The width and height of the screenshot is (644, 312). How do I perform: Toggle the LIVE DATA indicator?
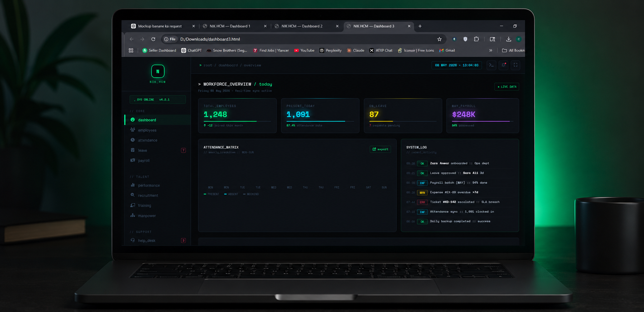(x=507, y=86)
